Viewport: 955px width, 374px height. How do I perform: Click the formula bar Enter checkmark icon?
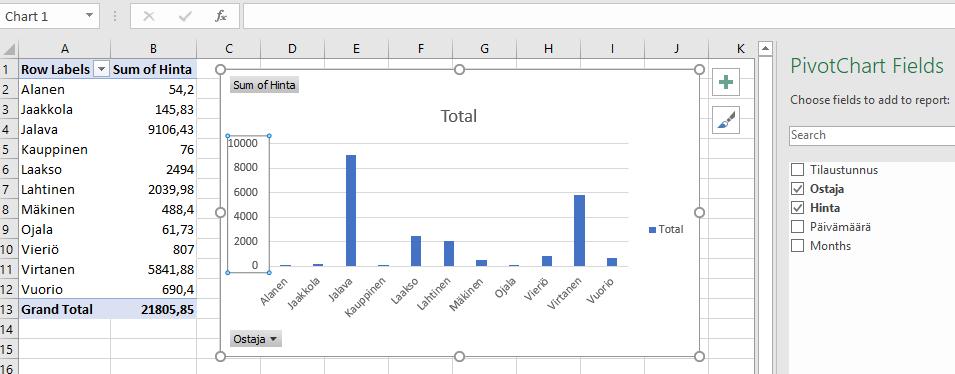tap(185, 16)
